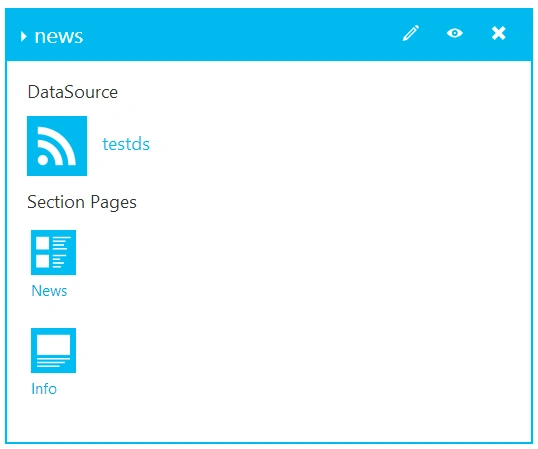Click the DataSource heading
This screenshot has height=449, width=538.
[x=73, y=92]
